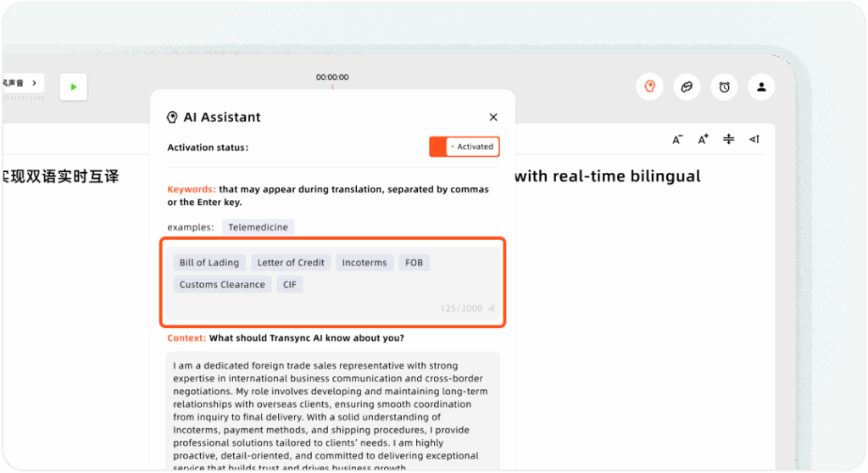Click the text direction icon
The width and height of the screenshot is (868, 473).
tap(754, 140)
